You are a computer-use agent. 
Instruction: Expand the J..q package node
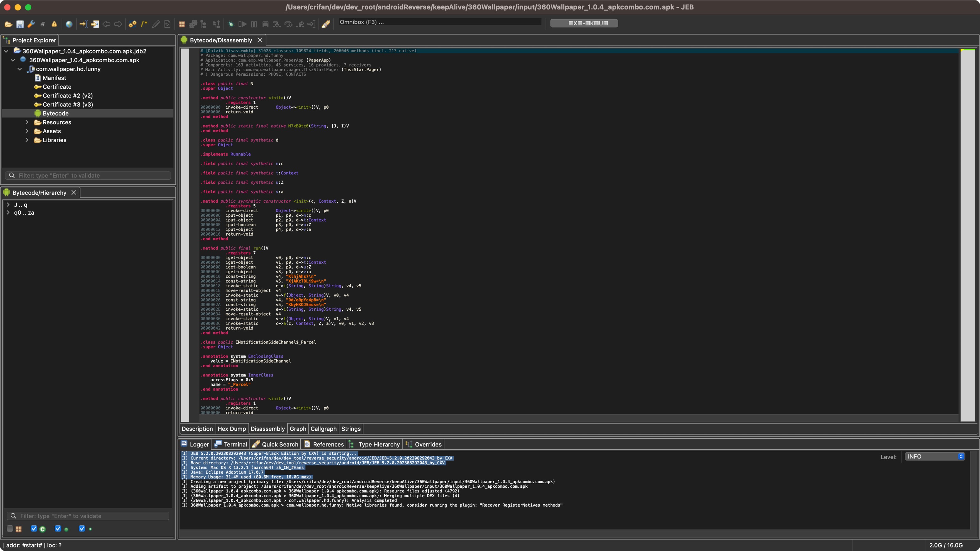[7, 204]
